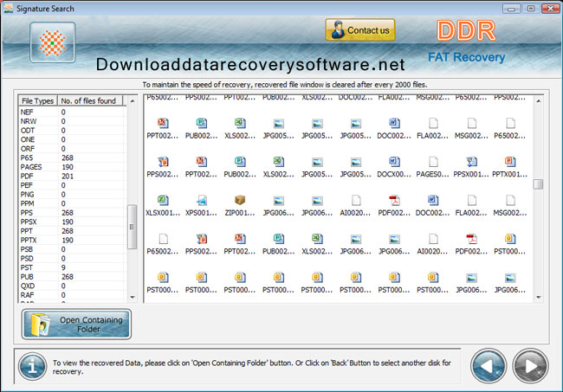This screenshot has width=563, height=392.
Task: Go back with the left arrow button
Action: coord(489,366)
